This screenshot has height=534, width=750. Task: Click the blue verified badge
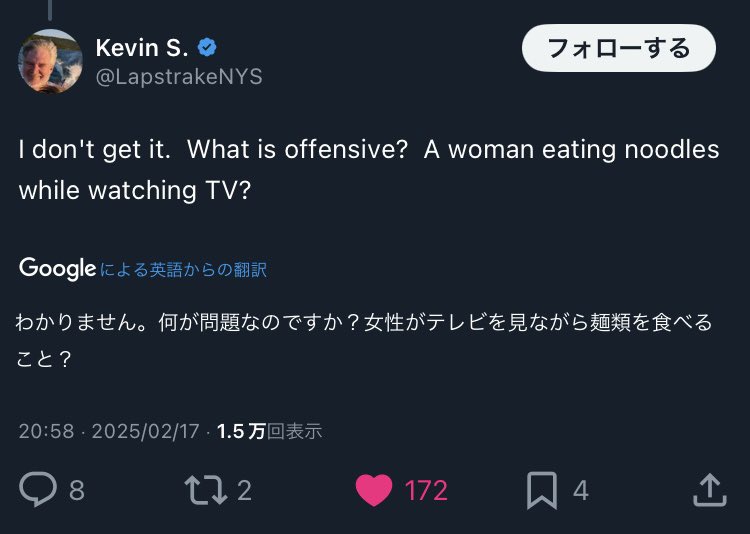208,48
